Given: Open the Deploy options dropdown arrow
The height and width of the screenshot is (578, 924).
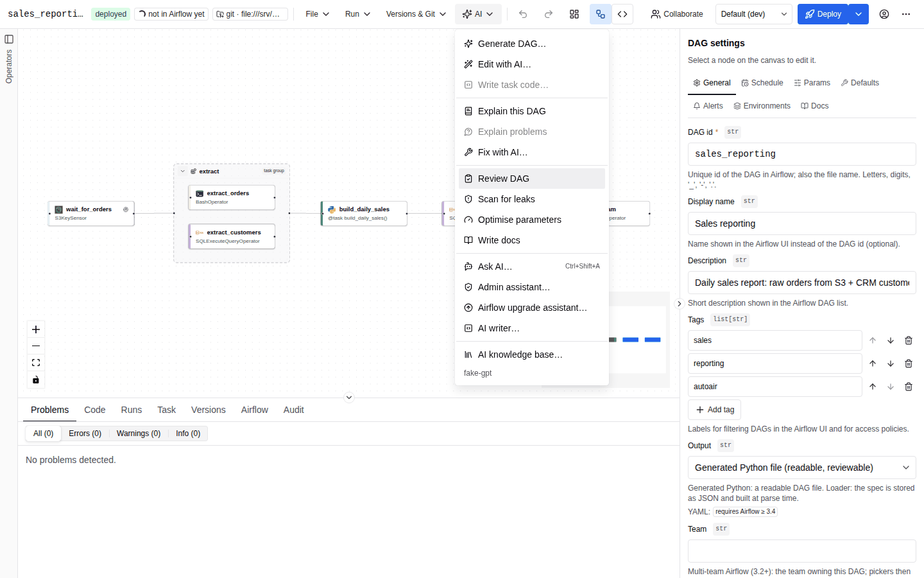Looking at the screenshot, I should (x=859, y=14).
